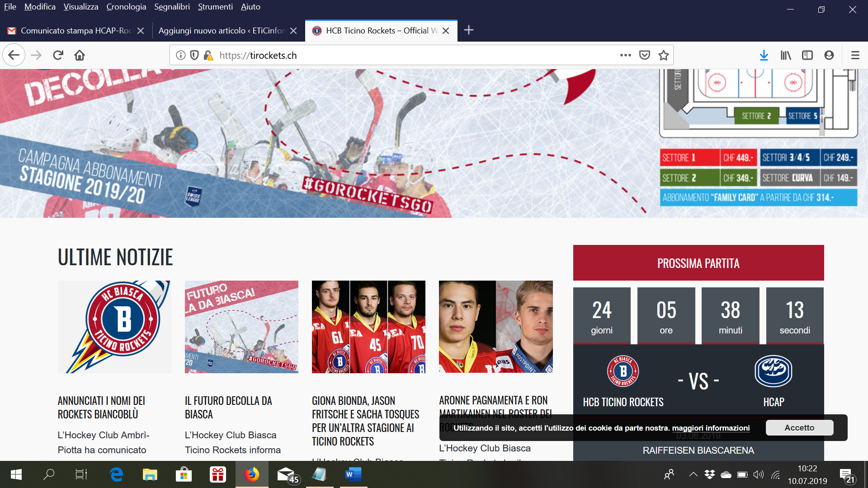The height and width of the screenshot is (488, 868).
Task: Open the Strumenti menu
Action: (x=215, y=7)
